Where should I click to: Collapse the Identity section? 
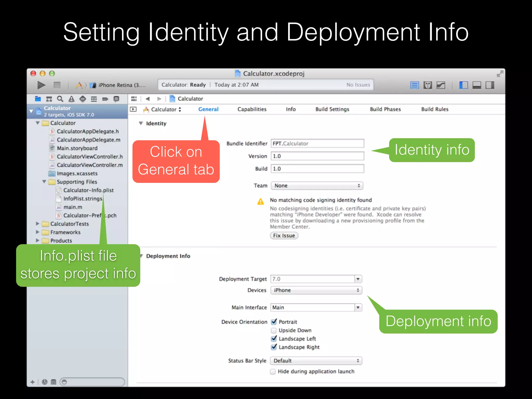pos(141,123)
